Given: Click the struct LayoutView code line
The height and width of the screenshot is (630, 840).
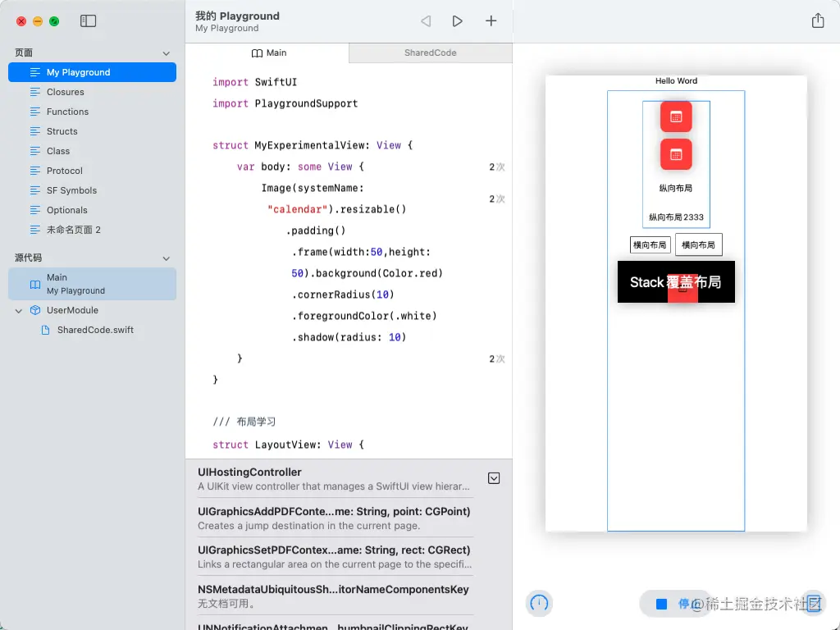Looking at the screenshot, I should (288, 445).
